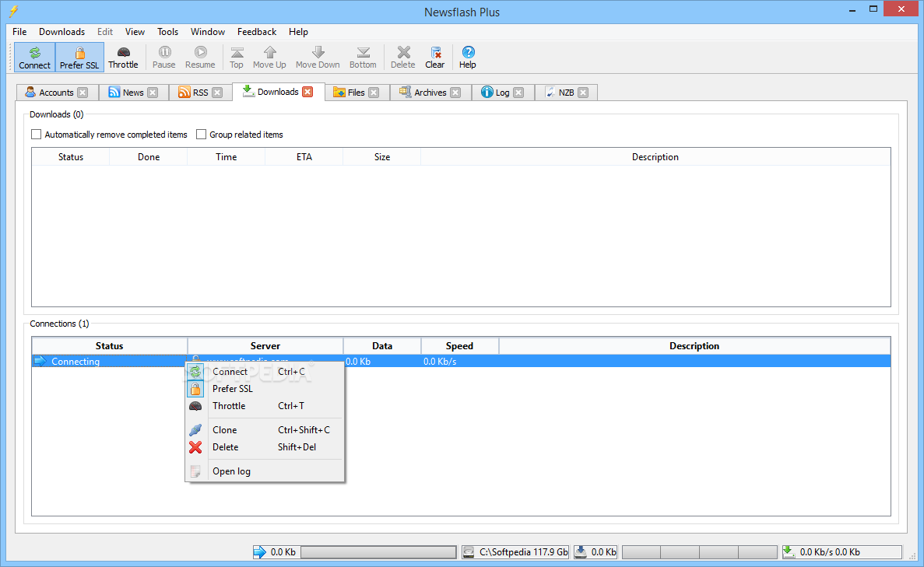
Task: Click the 0.0 Kb downloaded data indicator
Action: [x=596, y=551]
